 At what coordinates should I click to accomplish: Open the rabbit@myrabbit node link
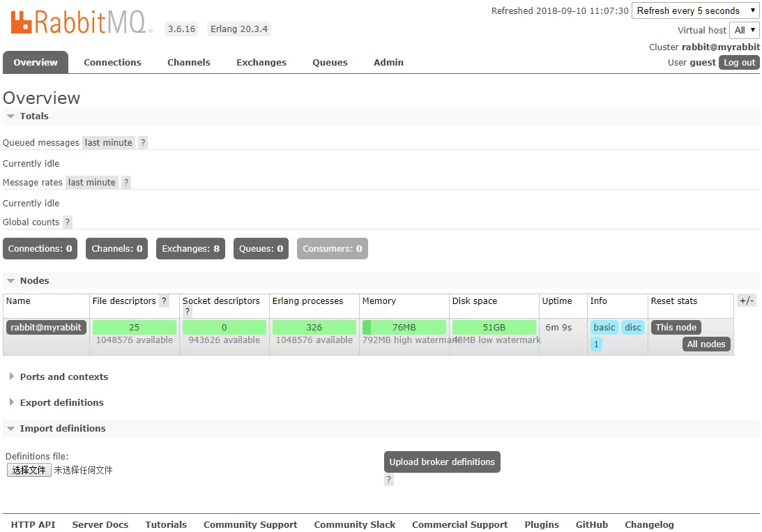(x=46, y=327)
